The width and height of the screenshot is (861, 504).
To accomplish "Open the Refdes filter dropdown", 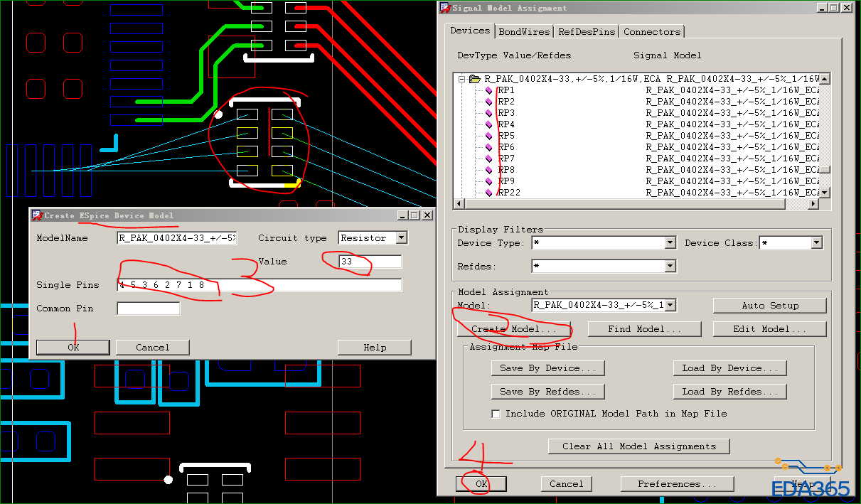I will click(670, 267).
